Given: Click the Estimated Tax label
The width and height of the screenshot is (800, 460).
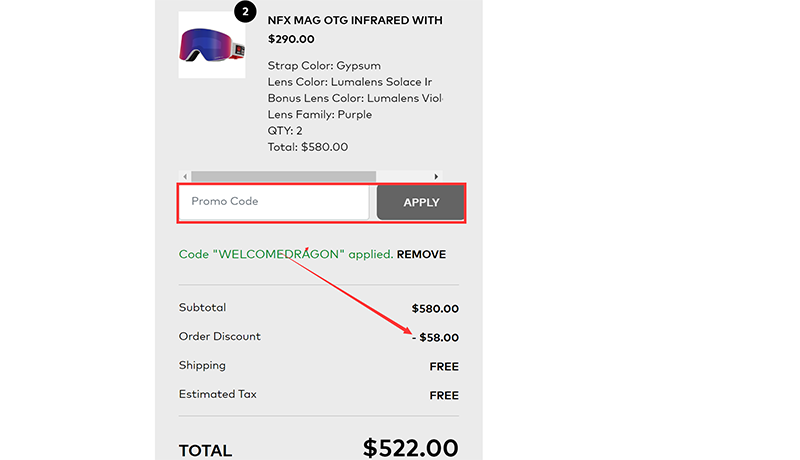Looking at the screenshot, I should (x=218, y=394).
